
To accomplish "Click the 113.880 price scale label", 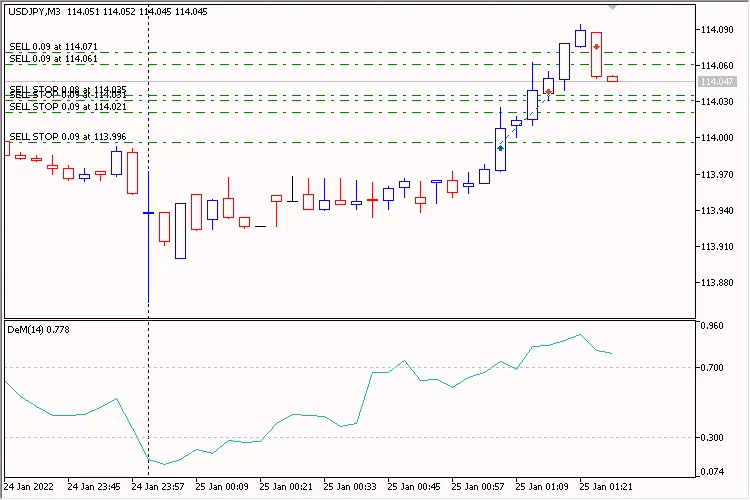I will pyautogui.click(x=719, y=282).
